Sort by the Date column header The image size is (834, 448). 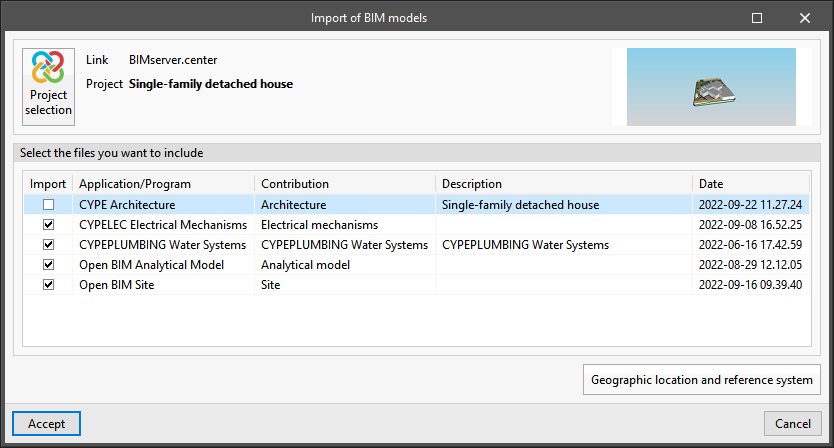pos(710,184)
